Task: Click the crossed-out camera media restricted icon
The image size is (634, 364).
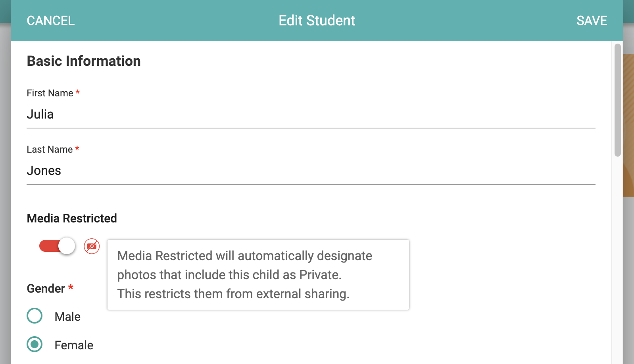Action: coord(92,246)
